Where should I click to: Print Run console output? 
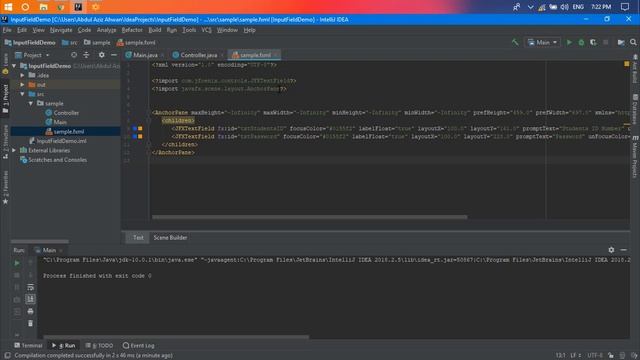(x=30, y=311)
